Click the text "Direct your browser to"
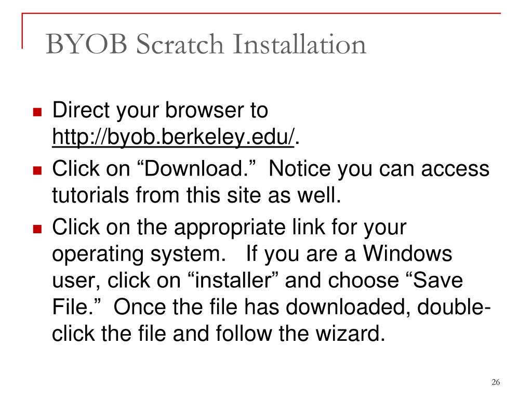The image size is (532, 399). click(x=160, y=111)
